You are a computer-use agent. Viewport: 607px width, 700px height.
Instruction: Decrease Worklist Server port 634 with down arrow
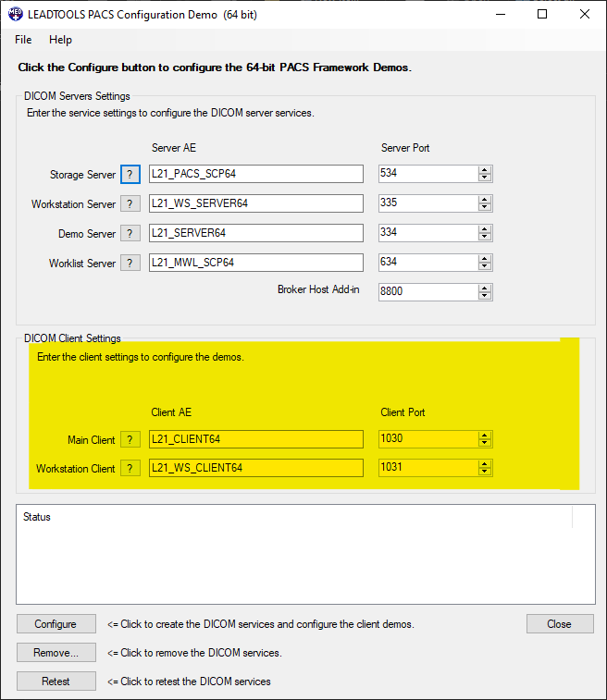485,266
